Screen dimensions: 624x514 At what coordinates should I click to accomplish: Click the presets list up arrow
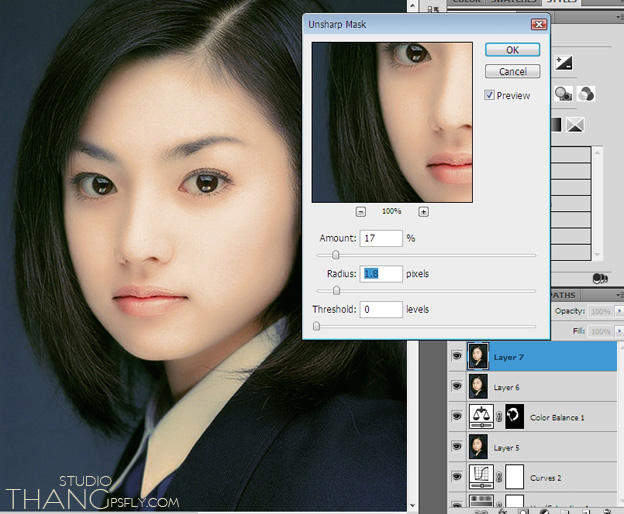tap(597, 152)
